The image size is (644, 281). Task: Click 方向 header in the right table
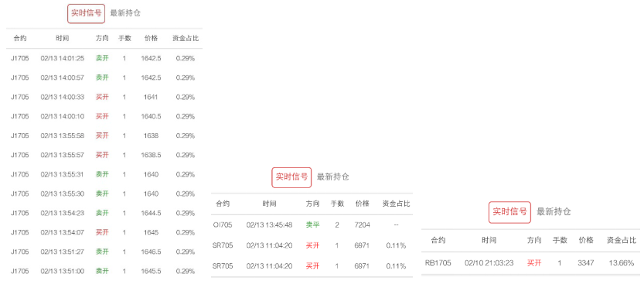coord(534,240)
